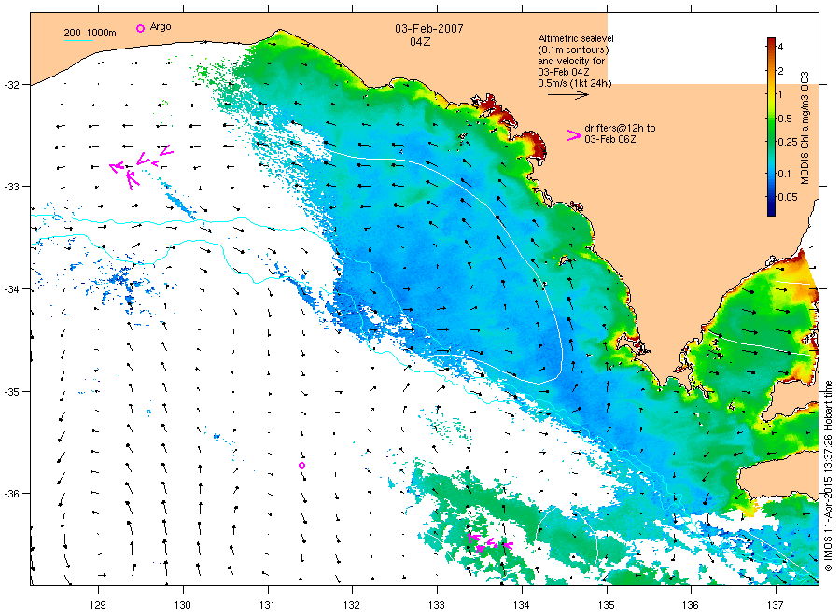Click the longitude label 130

[x=183, y=606]
